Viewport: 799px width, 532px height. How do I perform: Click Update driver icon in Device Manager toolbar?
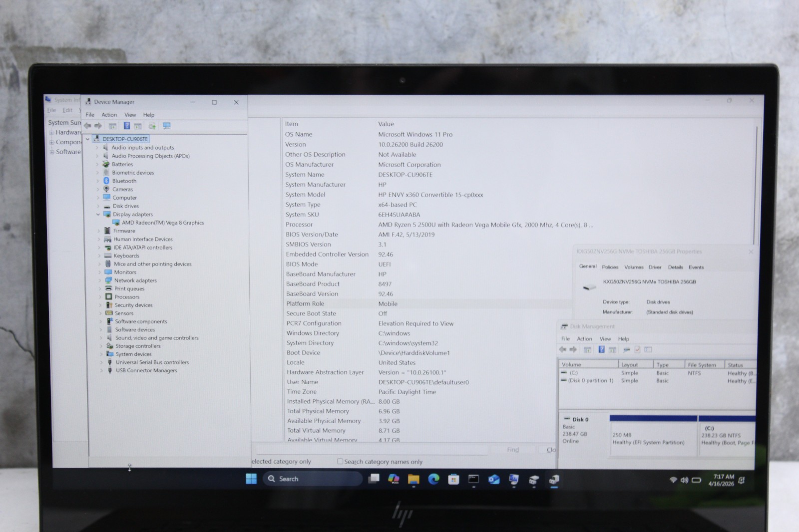tap(152, 126)
